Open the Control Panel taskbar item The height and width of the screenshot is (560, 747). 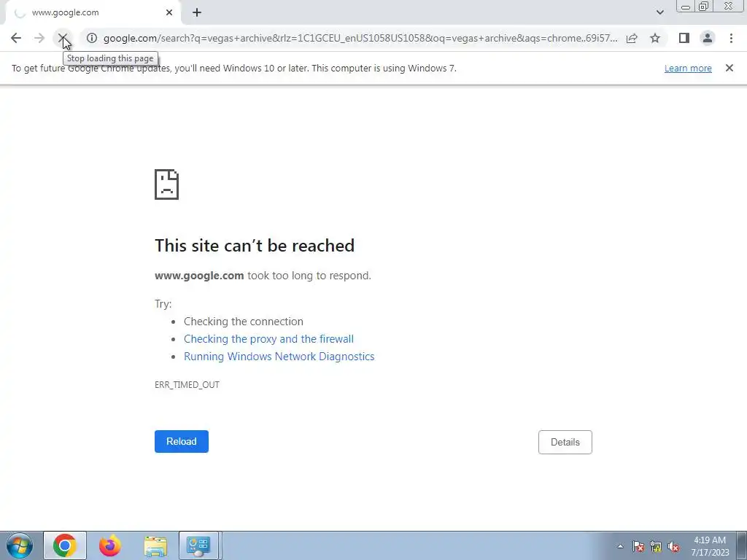point(198,545)
